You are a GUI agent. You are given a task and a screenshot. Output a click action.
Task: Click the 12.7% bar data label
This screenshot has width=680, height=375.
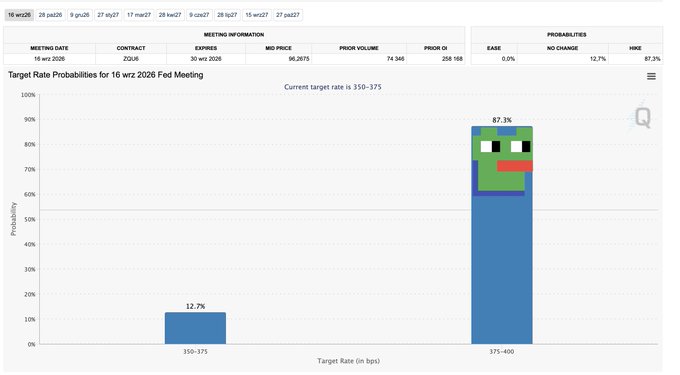click(195, 307)
